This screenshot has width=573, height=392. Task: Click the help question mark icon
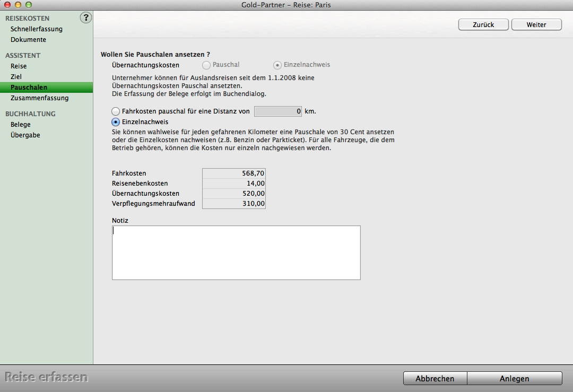click(x=85, y=18)
